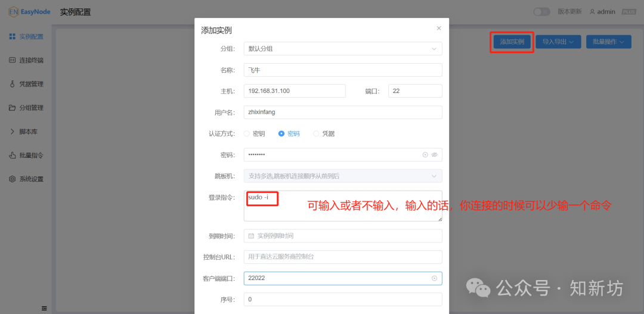Select 密码 authentication method
This screenshot has width=644, height=314.
289,133
